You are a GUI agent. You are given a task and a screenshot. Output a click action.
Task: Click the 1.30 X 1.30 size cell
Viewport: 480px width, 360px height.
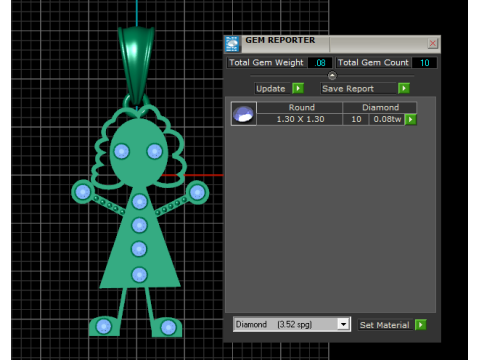300,119
